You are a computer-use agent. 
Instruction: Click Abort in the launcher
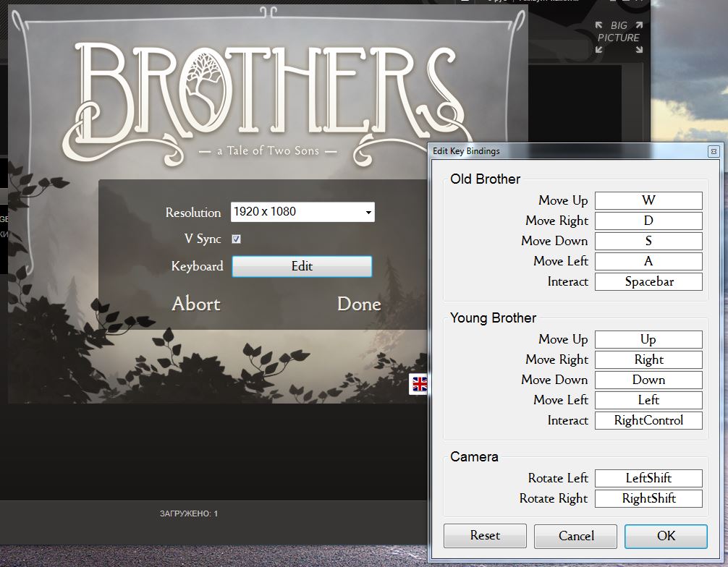click(196, 304)
